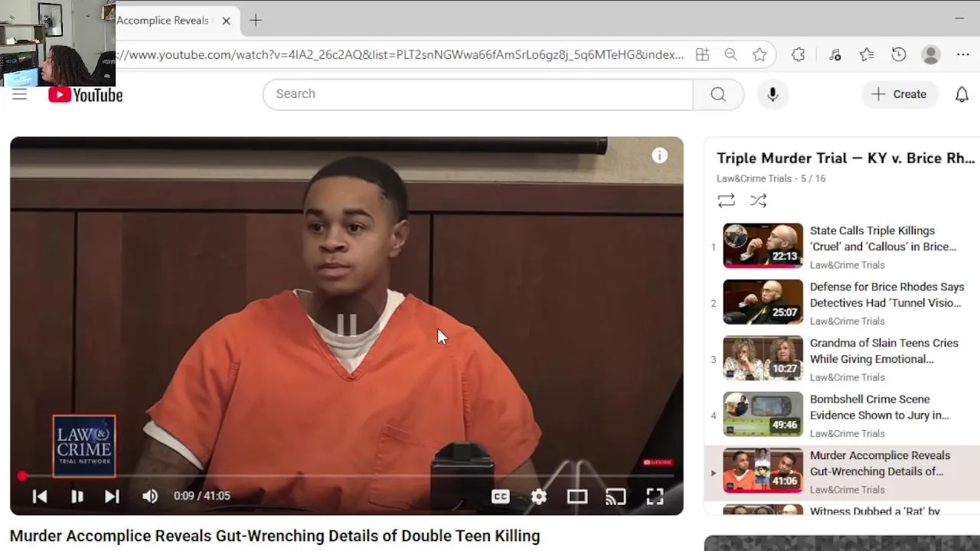980x551 pixels.
Task: Cast video to another device
Action: (616, 497)
